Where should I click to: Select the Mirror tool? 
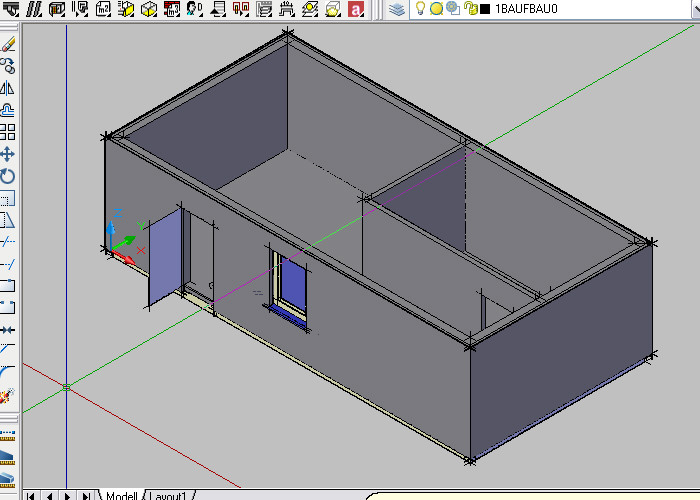(x=8, y=88)
